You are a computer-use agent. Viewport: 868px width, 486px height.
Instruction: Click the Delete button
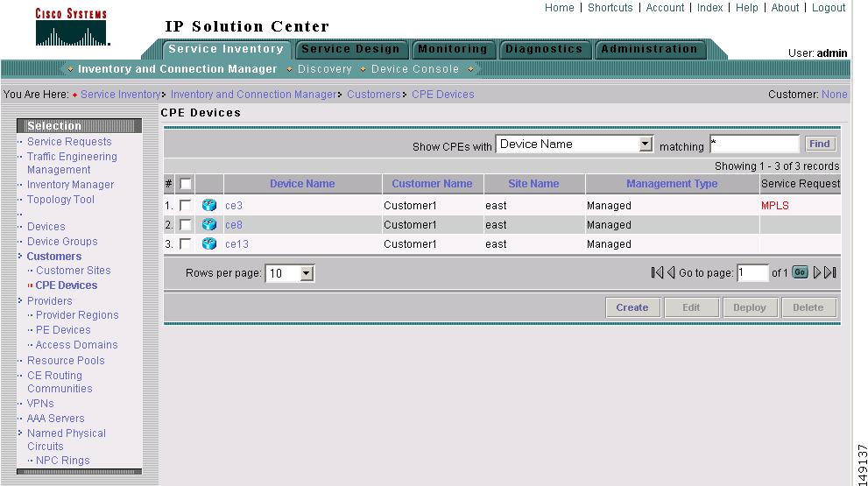tap(808, 307)
